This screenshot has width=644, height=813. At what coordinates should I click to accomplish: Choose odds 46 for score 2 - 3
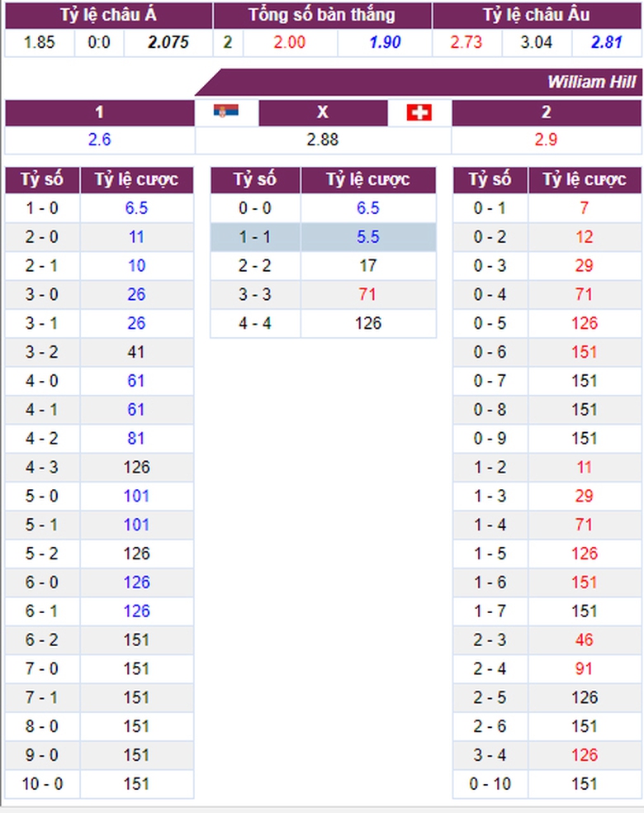[x=584, y=640]
